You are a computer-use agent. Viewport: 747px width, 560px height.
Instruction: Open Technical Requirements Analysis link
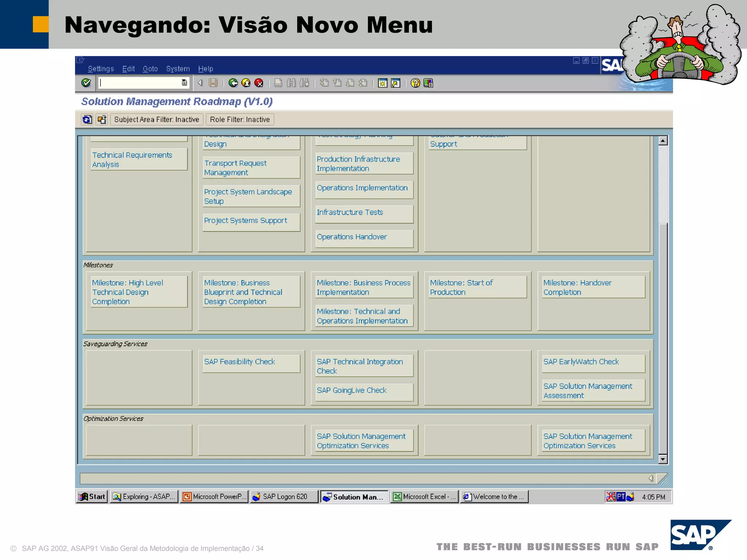139,159
